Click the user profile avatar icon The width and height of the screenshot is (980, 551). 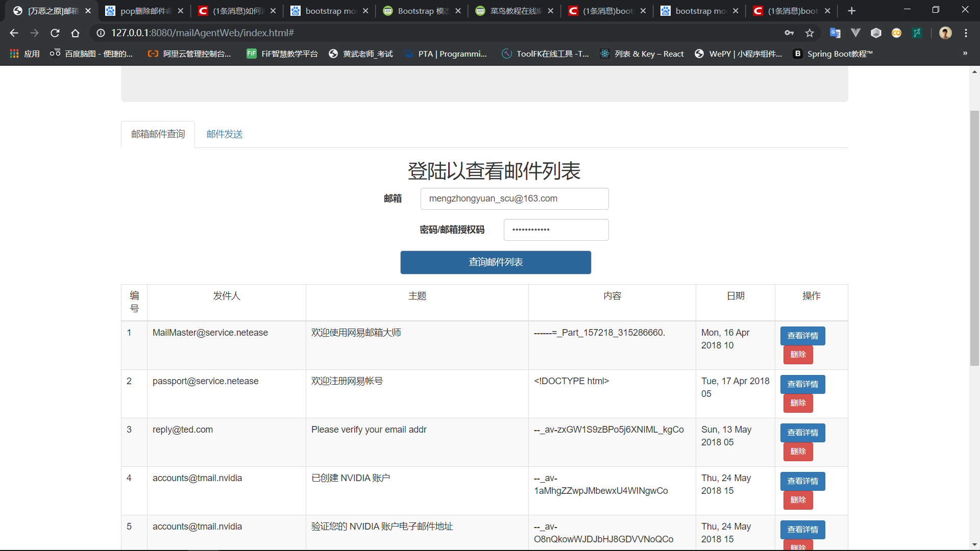click(x=945, y=33)
